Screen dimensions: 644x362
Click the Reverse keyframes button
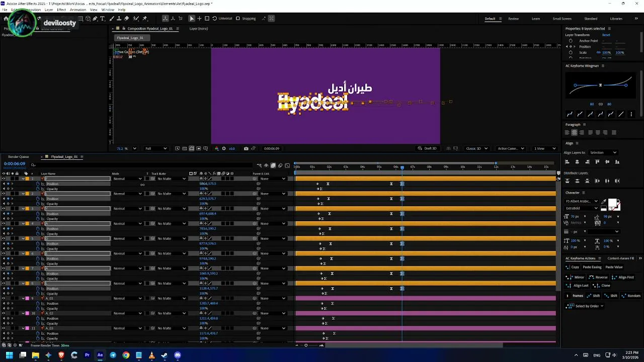click(598, 277)
